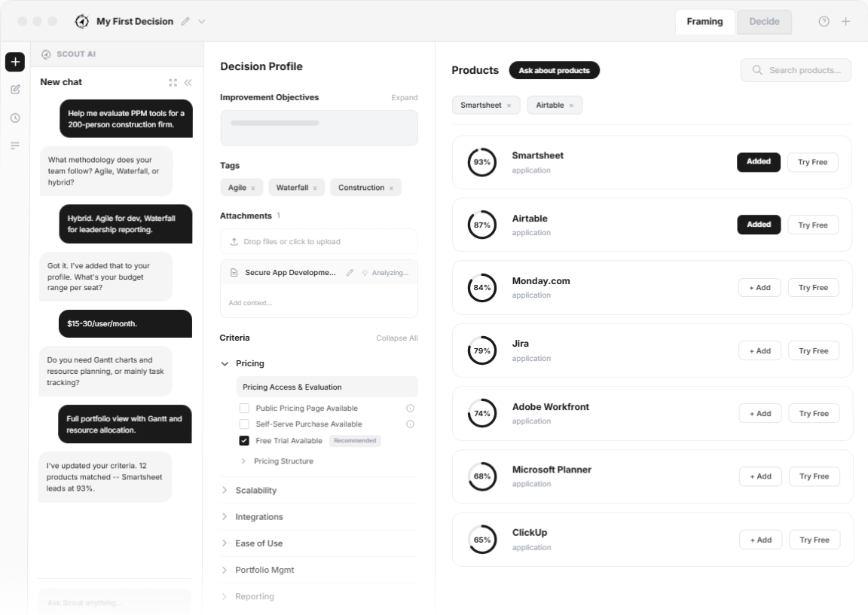
Task: Click the pencil icon next to My First Decision
Action: 185,21
